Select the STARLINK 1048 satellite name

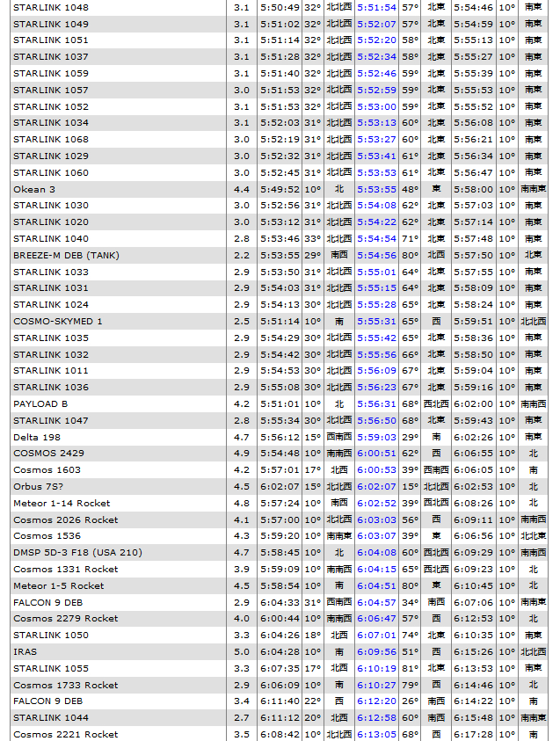[x=51, y=8]
